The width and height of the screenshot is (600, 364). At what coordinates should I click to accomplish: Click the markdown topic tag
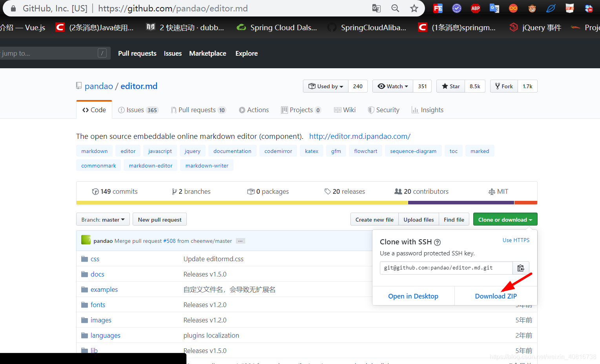[95, 151]
